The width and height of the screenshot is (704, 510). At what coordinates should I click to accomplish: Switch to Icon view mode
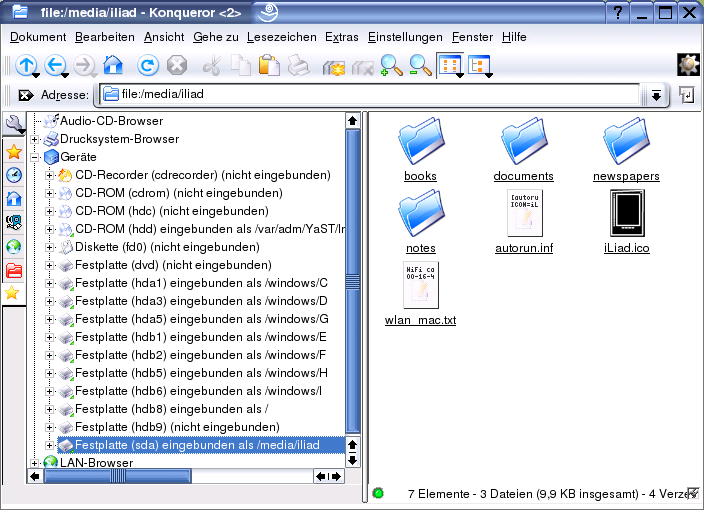450,66
